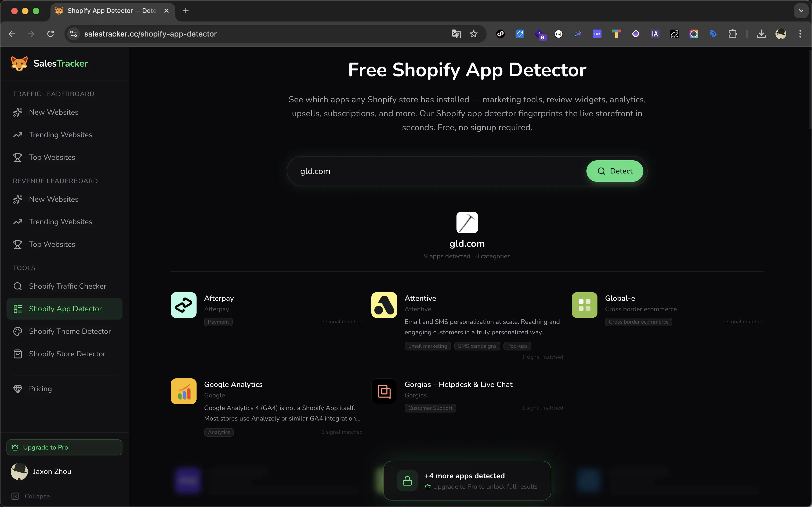Click the TDK extension icon
Screen dimensions: 812x507
(x=597, y=34)
